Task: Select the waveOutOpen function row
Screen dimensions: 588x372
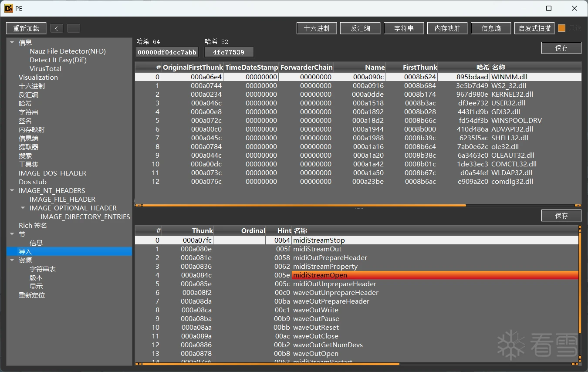Action: pyautogui.click(x=357, y=354)
